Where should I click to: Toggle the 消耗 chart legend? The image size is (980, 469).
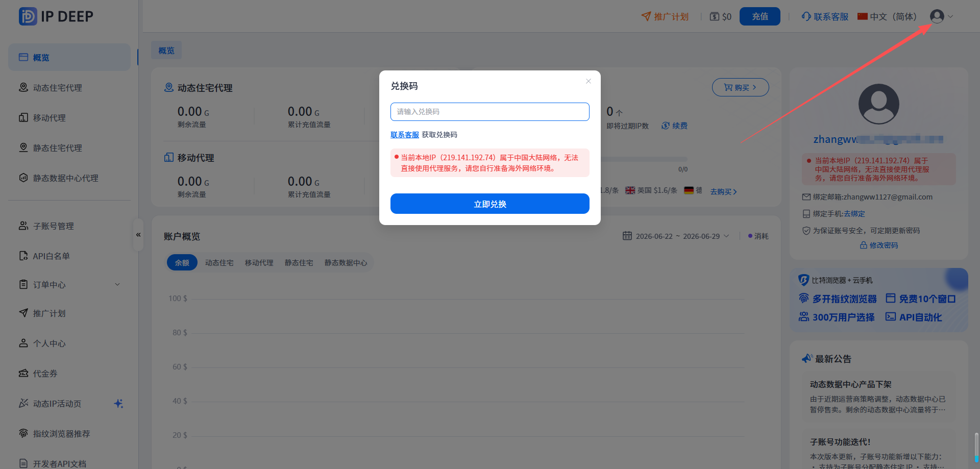758,236
